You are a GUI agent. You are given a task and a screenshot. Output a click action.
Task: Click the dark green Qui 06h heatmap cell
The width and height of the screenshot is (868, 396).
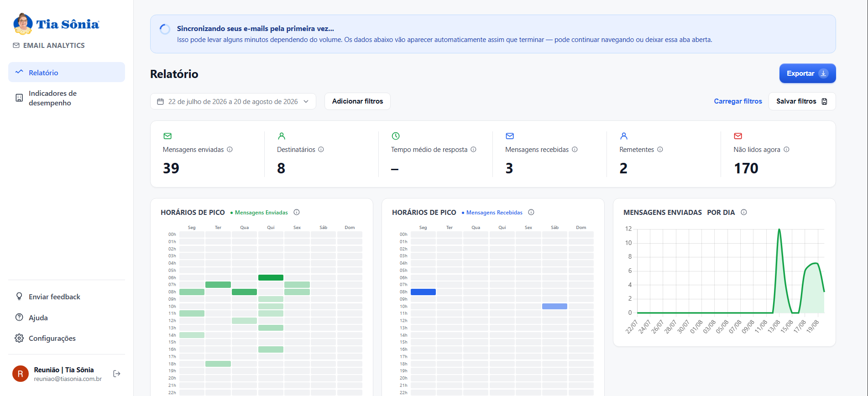click(x=271, y=277)
